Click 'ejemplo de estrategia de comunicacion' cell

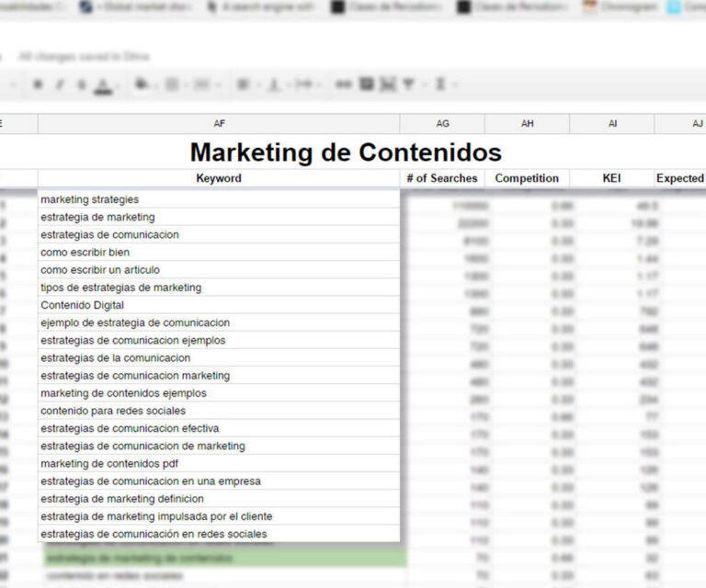pyautogui.click(x=219, y=322)
